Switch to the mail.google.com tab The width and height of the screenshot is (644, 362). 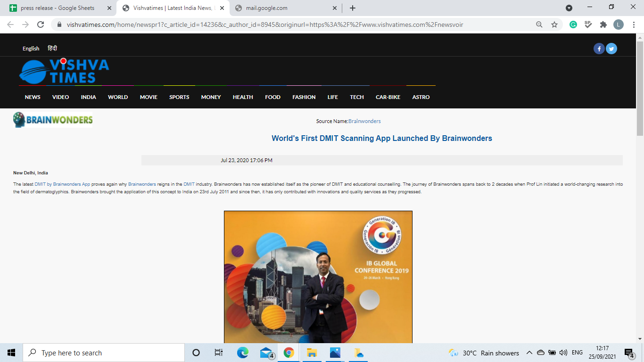(x=286, y=8)
